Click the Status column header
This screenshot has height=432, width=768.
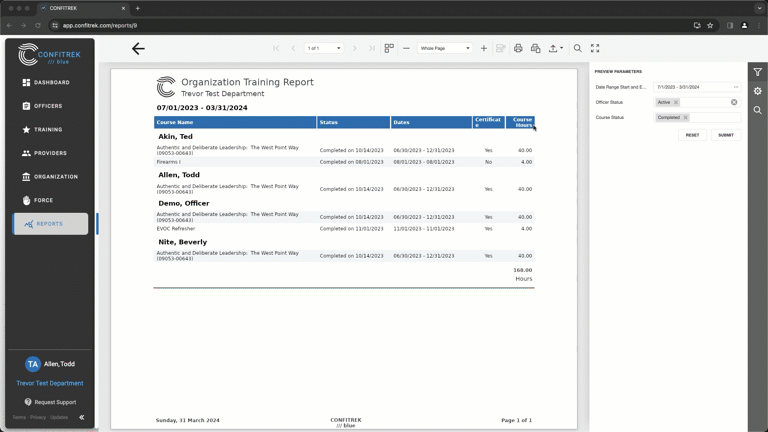pyautogui.click(x=354, y=122)
